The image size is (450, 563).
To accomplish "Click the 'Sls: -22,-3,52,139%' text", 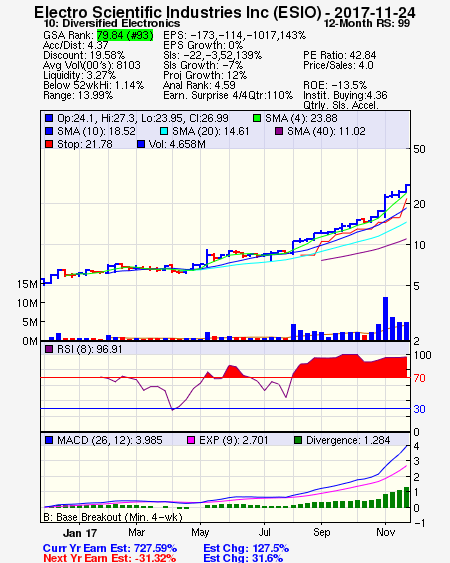I will (x=213, y=55).
